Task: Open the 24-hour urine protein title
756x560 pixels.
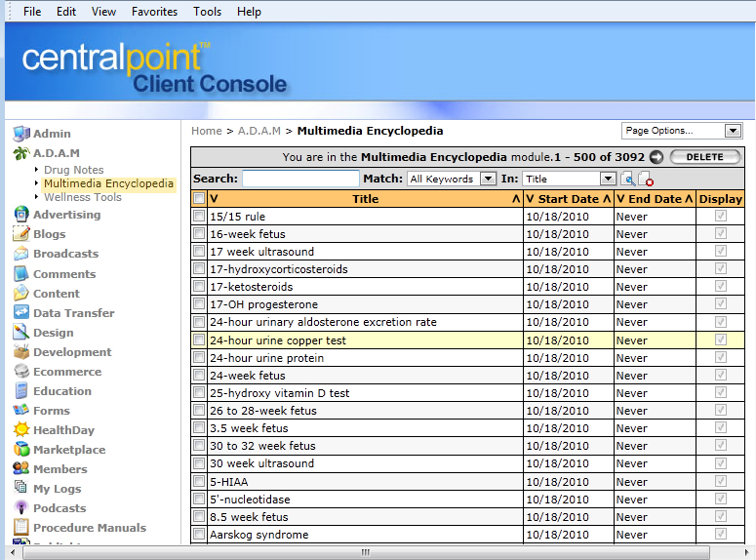Action: tap(266, 358)
